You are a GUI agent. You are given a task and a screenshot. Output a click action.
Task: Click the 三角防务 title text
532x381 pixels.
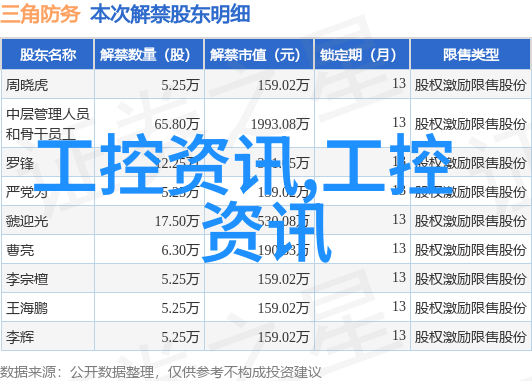pos(40,14)
